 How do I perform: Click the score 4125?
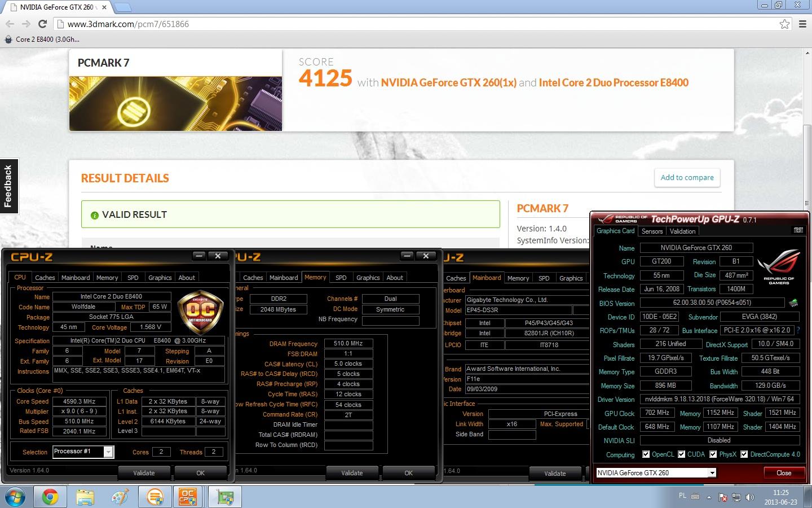pos(325,78)
